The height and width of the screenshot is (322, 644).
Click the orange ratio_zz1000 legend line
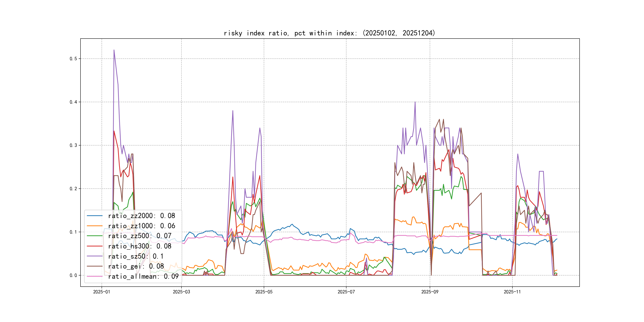[94, 226]
